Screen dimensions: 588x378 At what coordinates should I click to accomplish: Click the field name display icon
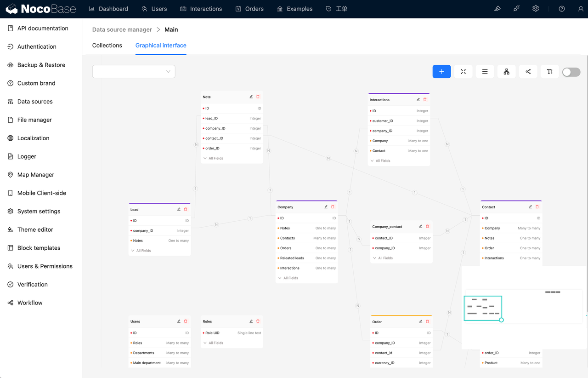tap(549, 71)
